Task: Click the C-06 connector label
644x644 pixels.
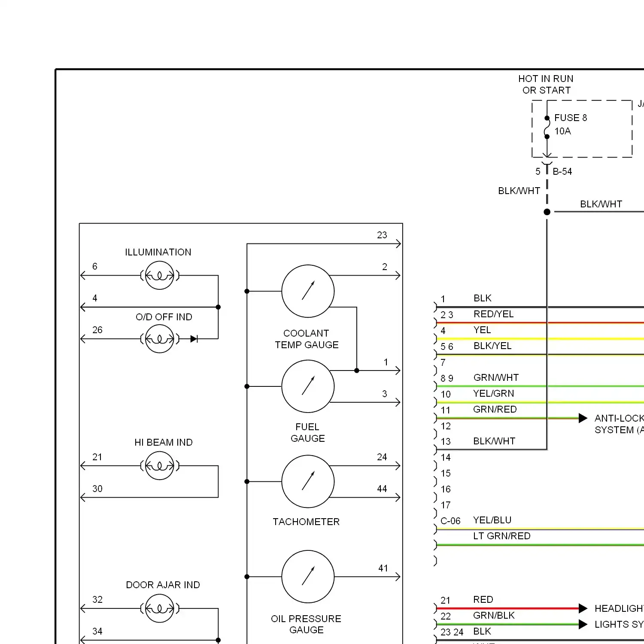Action: click(450, 521)
